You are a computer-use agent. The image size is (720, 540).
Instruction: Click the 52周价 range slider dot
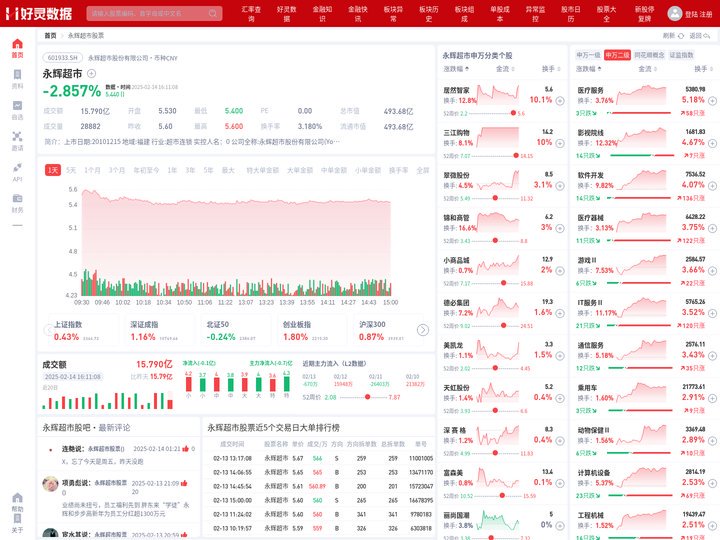(x=367, y=397)
